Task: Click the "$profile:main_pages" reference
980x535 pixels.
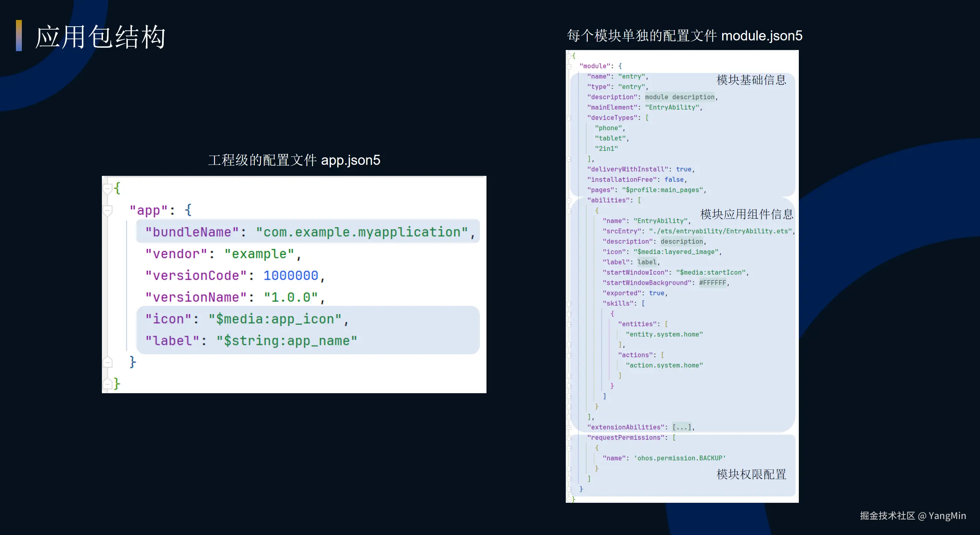Action: tap(664, 190)
